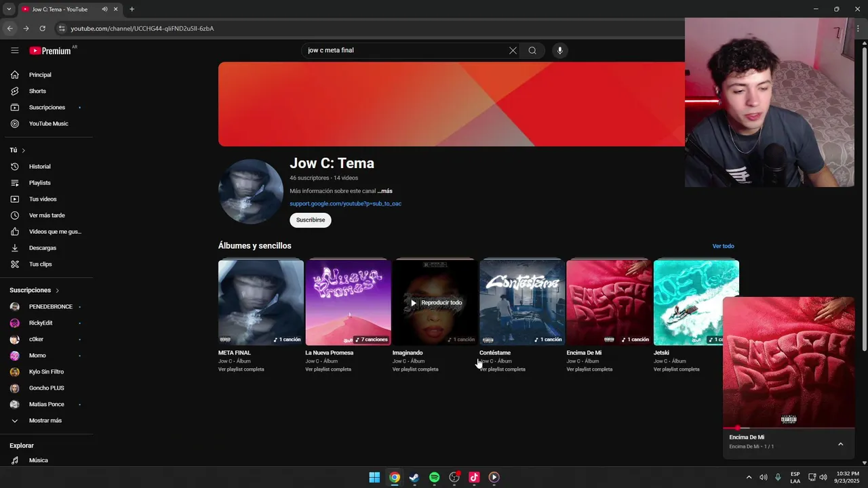Open full playlist link under META FINAL
The height and width of the screenshot is (488, 868).
(241, 369)
